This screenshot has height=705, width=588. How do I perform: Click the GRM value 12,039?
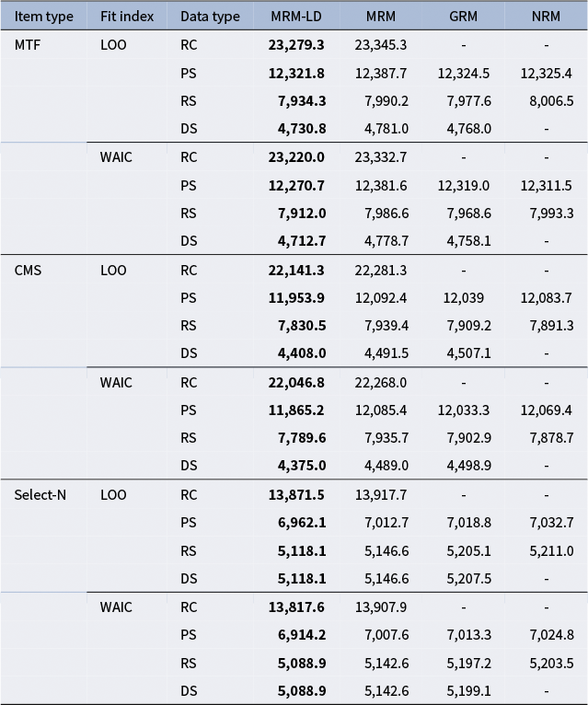pos(463,298)
